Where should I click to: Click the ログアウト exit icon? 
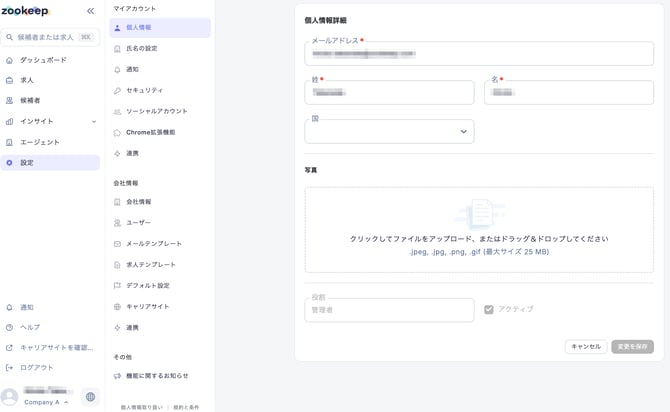[9, 368]
